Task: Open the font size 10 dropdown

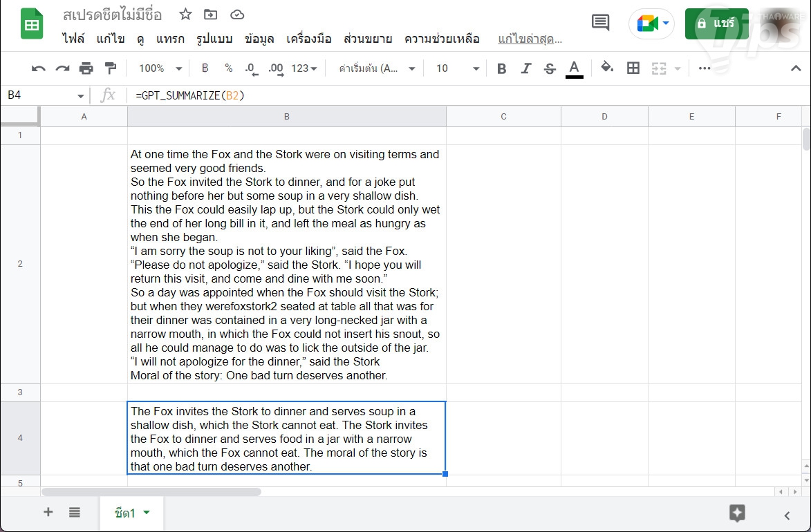Action: 457,68
